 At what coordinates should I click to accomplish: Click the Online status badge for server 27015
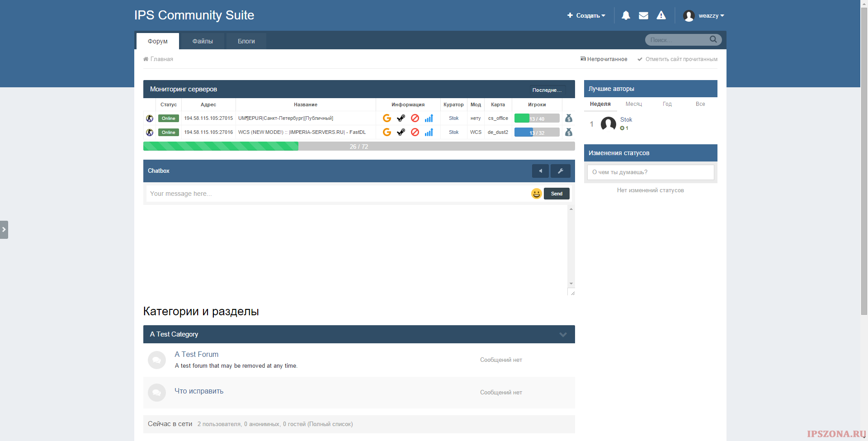tap(169, 119)
